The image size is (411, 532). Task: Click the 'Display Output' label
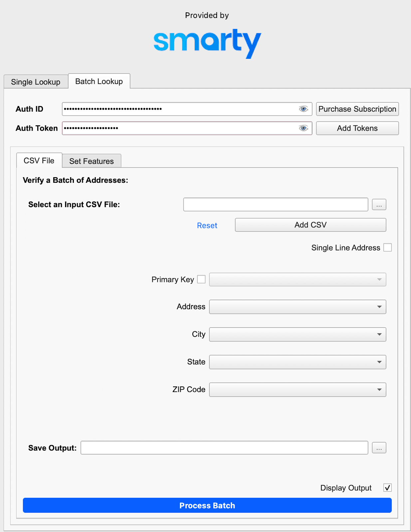(x=346, y=488)
